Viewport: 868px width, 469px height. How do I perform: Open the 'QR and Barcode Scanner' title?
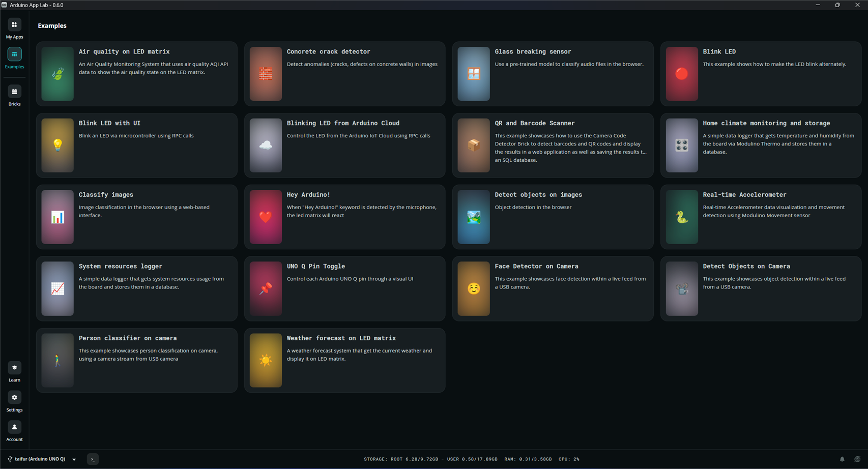(x=535, y=123)
